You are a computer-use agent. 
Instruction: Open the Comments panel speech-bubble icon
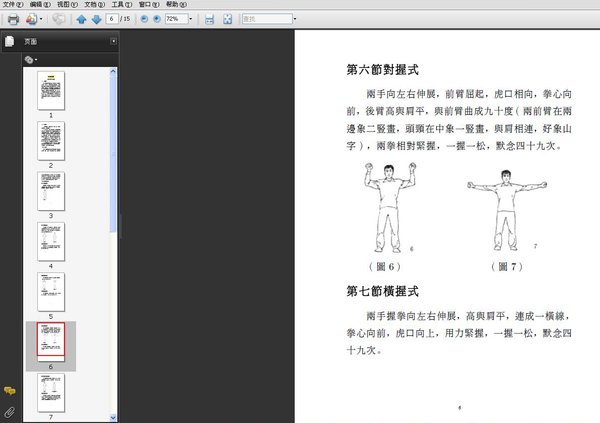tap(10, 391)
